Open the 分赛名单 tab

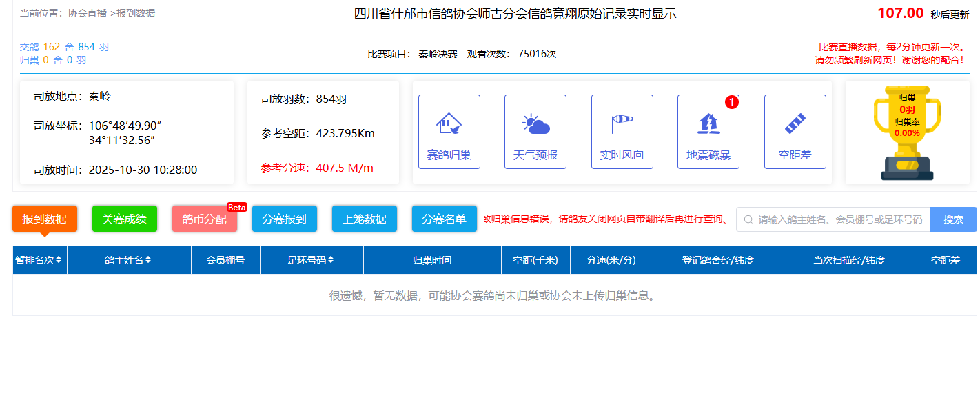[x=444, y=219]
